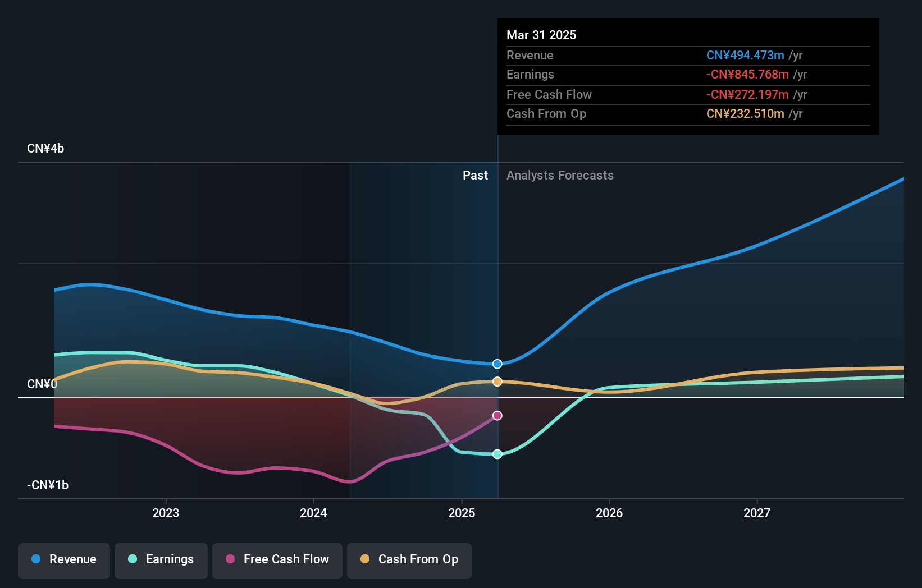Screen dimensions: 922x588
Task: Click the Mar 31 2025 tooltip date
Action: (541, 35)
